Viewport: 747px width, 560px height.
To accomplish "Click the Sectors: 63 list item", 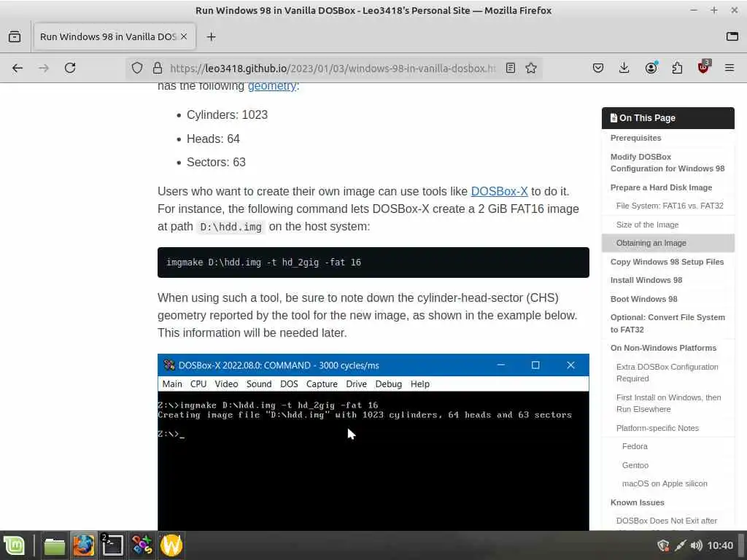I will [x=216, y=163].
